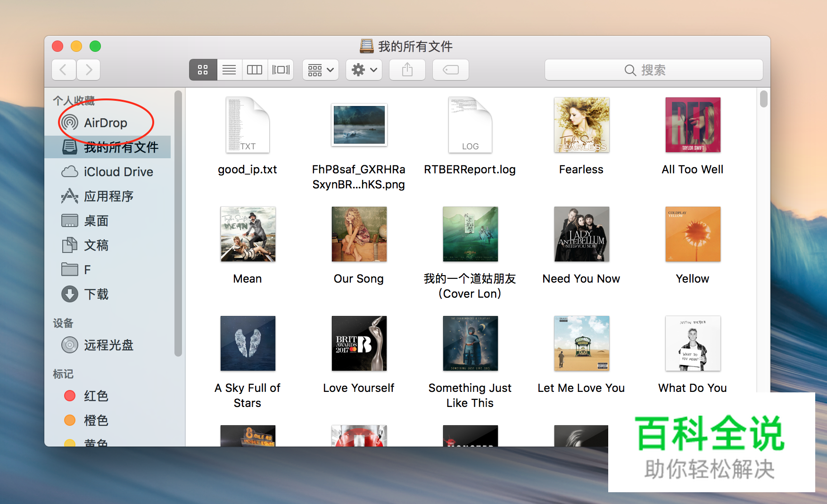Select good_ip.txt file icon
The width and height of the screenshot is (827, 504).
248,125
